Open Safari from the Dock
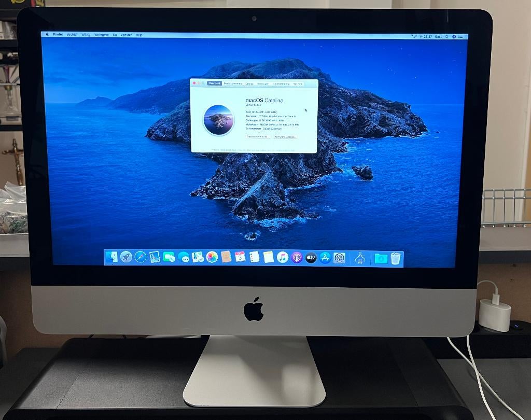531x420 pixels. click(x=140, y=258)
